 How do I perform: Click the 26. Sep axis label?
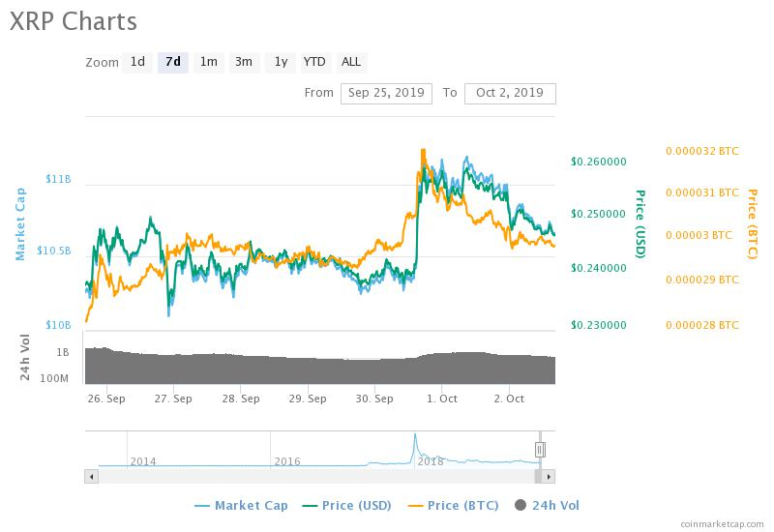tap(106, 399)
